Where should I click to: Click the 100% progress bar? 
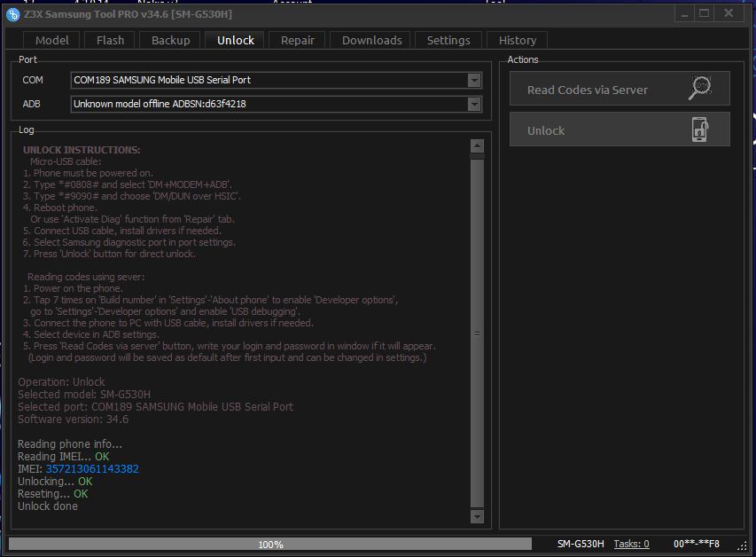(270, 544)
